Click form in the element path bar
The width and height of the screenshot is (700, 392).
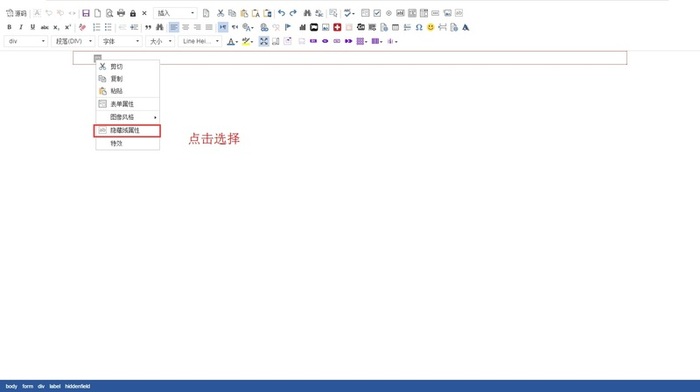pyautogui.click(x=28, y=386)
